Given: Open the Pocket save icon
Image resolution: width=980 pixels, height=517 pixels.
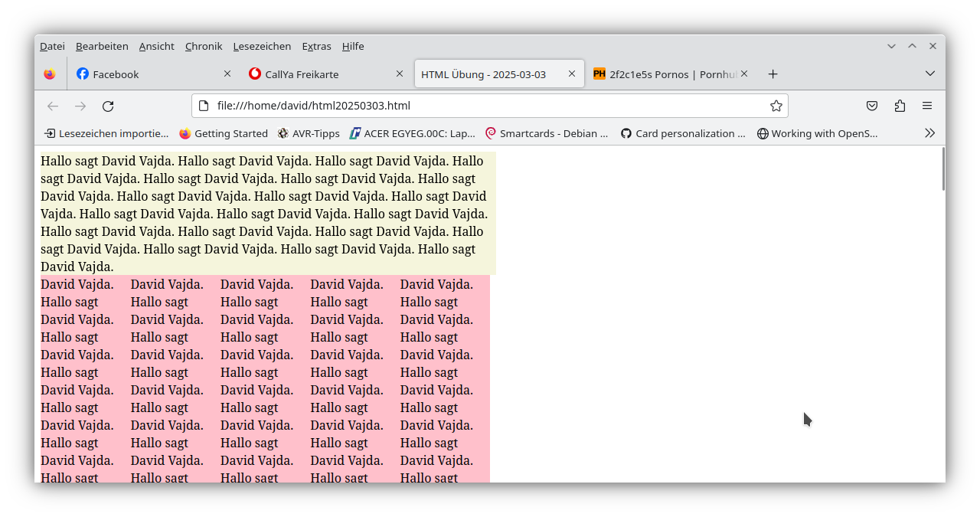Looking at the screenshot, I should coord(872,106).
